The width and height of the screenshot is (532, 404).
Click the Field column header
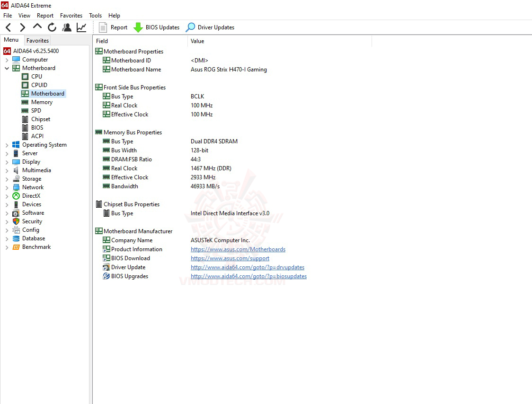tap(140, 41)
